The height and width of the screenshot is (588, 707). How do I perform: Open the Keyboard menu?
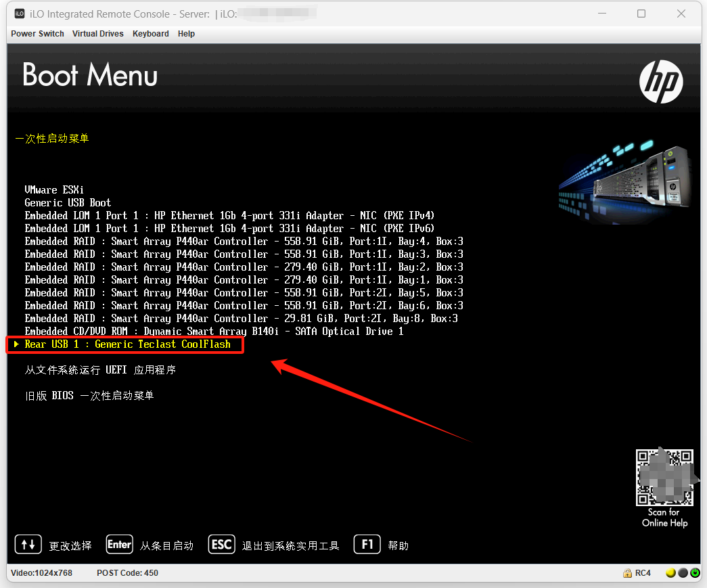click(x=150, y=34)
